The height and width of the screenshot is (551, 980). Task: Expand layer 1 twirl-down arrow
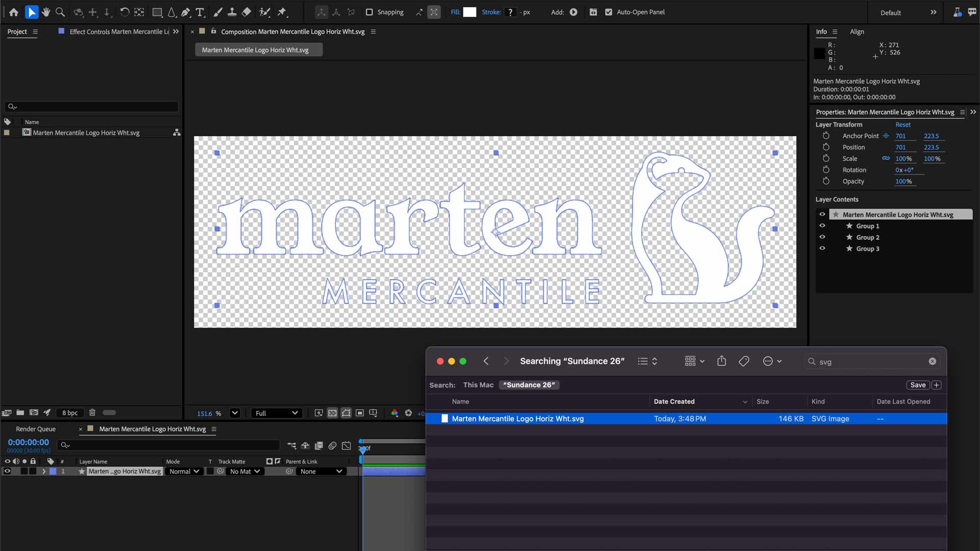point(44,471)
